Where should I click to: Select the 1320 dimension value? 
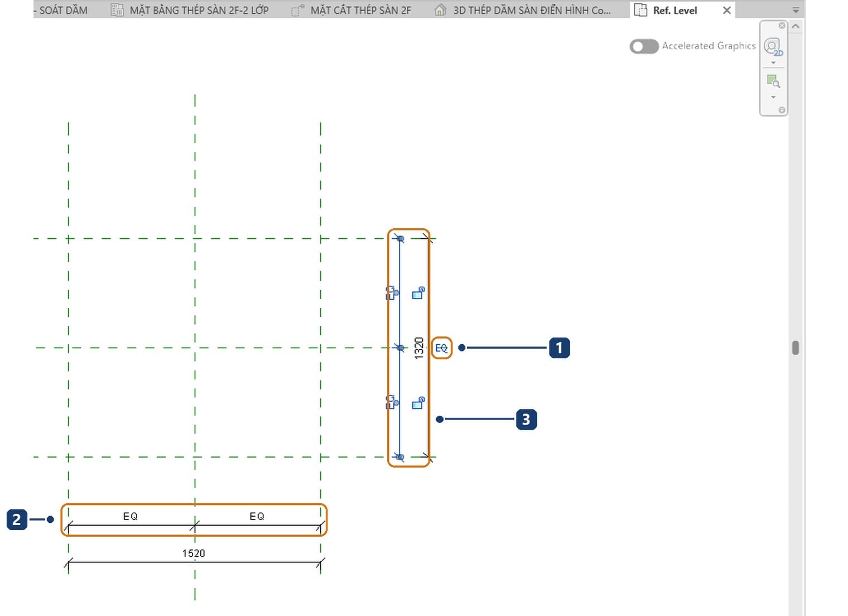point(419,348)
